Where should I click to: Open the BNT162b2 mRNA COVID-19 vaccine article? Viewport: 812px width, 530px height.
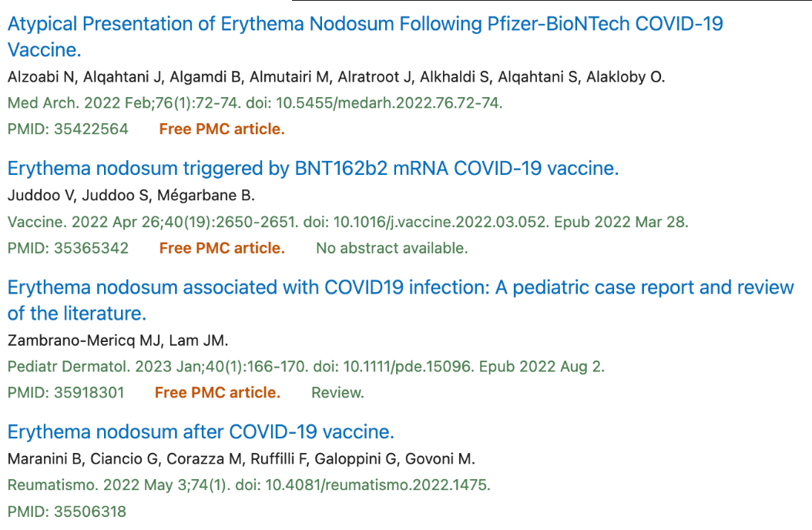pyautogui.click(x=313, y=168)
